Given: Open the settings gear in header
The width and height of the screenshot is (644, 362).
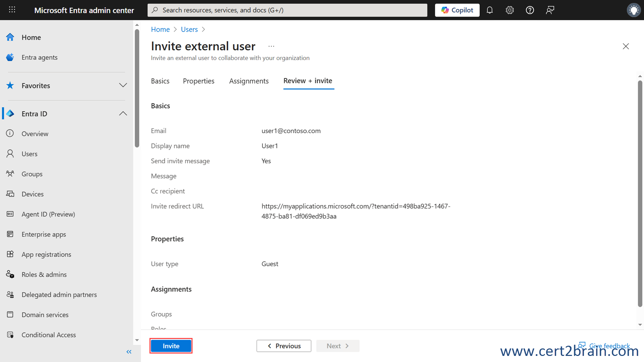Looking at the screenshot, I should pos(509,10).
